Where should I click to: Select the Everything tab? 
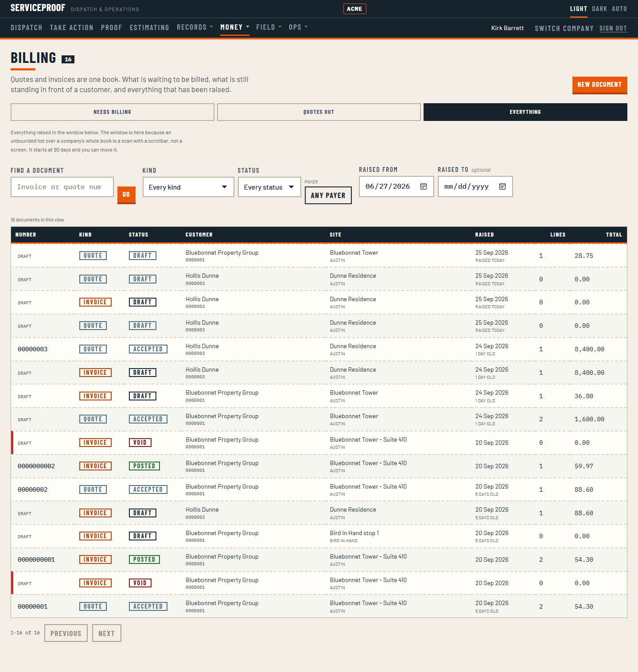pyautogui.click(x=525, y=112)
